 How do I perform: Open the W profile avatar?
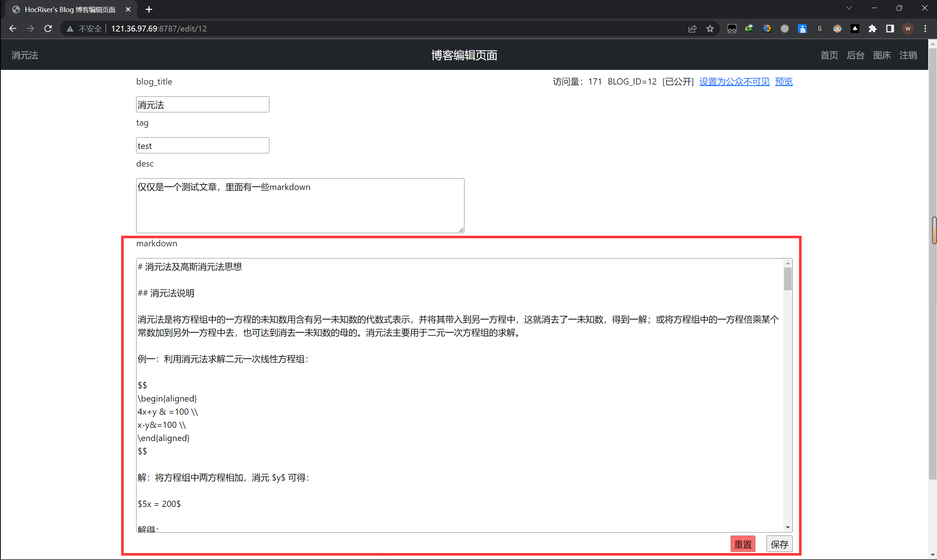[x=908, y=29]
